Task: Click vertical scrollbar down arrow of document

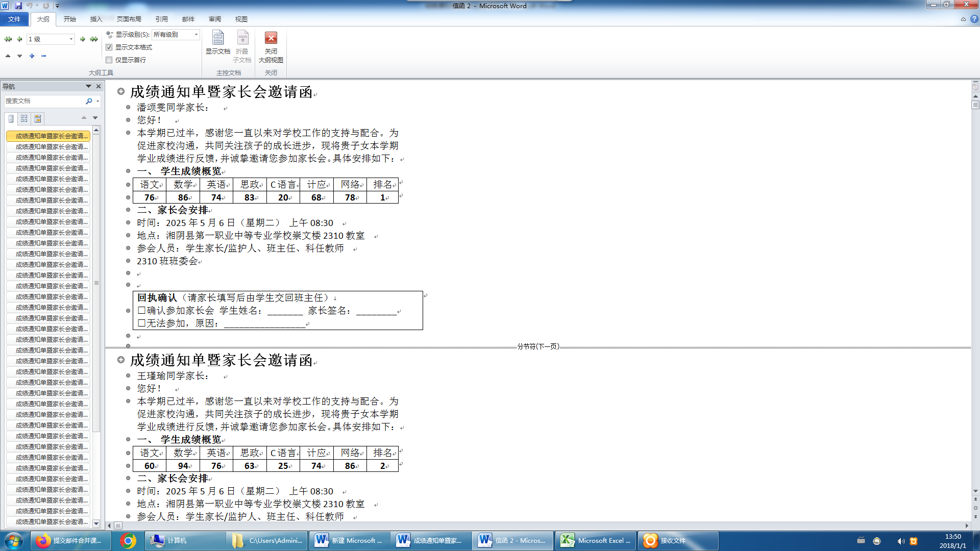Action: point(975,491)
